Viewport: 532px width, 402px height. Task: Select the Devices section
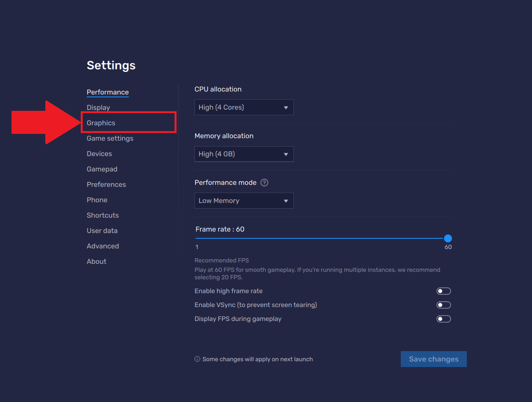coord(99,154)
